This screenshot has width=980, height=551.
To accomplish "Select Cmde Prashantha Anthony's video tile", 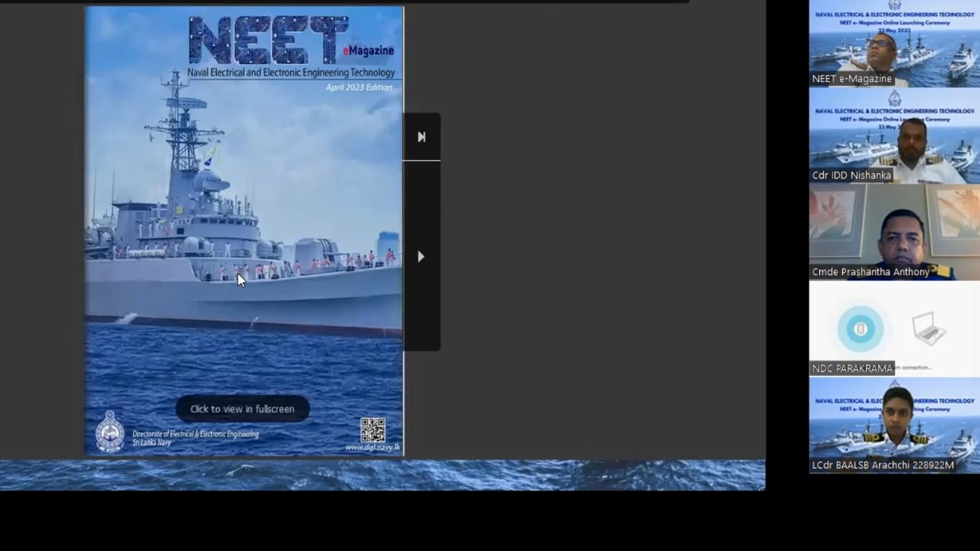I will tap(894, 233).
